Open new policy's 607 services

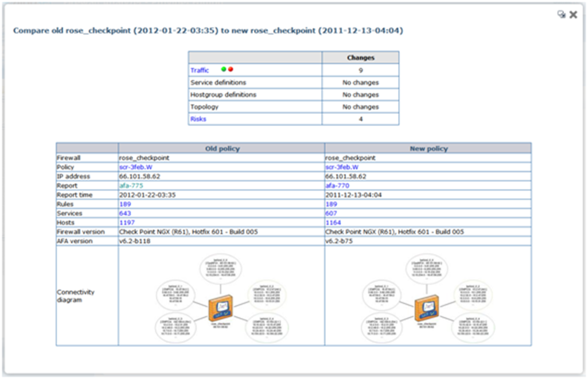coord(331,214)
